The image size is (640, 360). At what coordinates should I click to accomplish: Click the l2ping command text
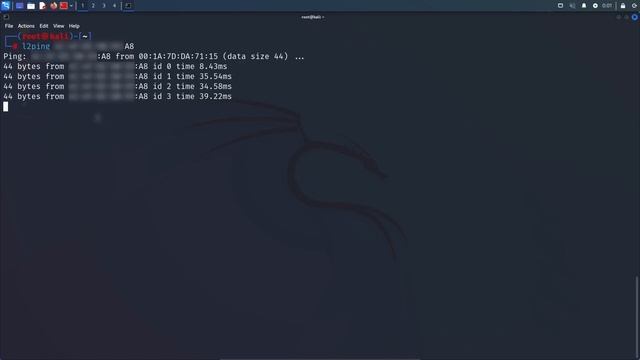click(x=36, y=46)
